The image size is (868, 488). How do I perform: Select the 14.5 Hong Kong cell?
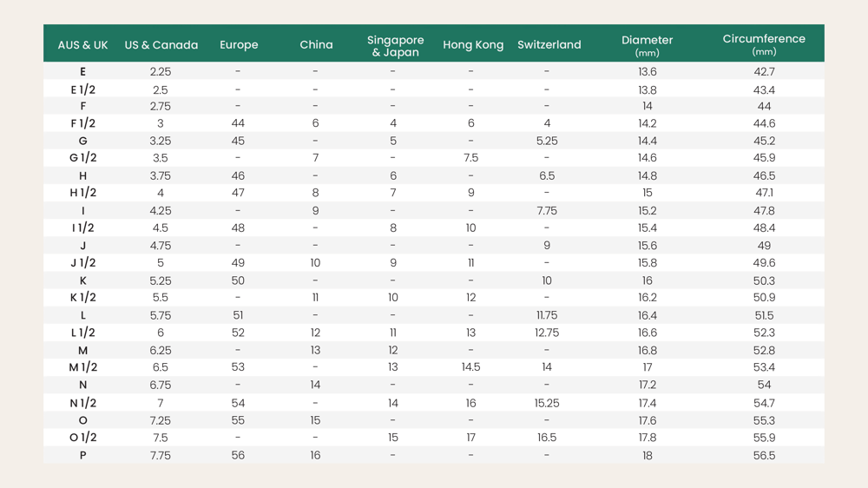pyautogui.click(x=470, y=367)
